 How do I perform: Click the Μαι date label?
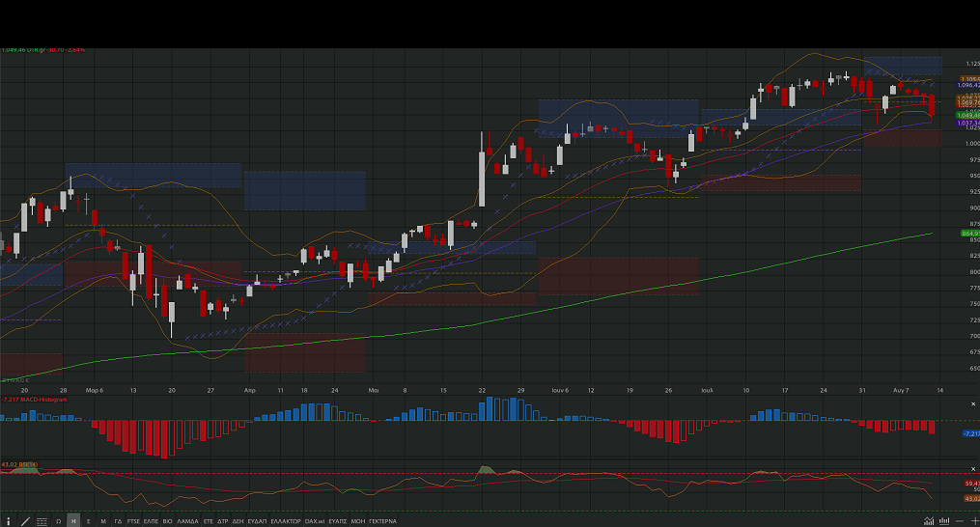(373, 390)
